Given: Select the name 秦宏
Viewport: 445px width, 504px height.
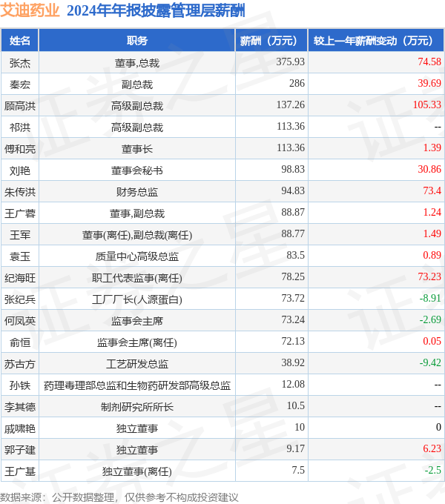Looking at the screenshot, I should pyautogui.click(x=20, y=84).
